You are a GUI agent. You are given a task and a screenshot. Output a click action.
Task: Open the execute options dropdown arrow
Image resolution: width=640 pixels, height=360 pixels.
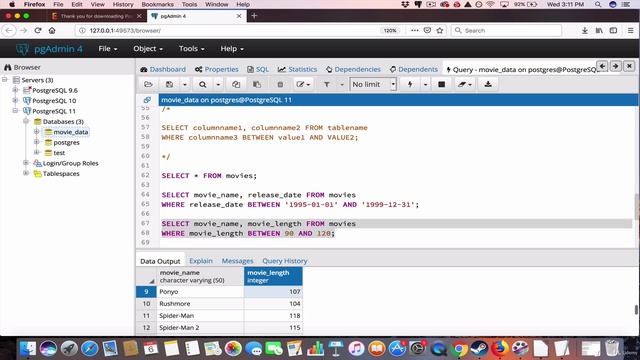pos(425,84)
